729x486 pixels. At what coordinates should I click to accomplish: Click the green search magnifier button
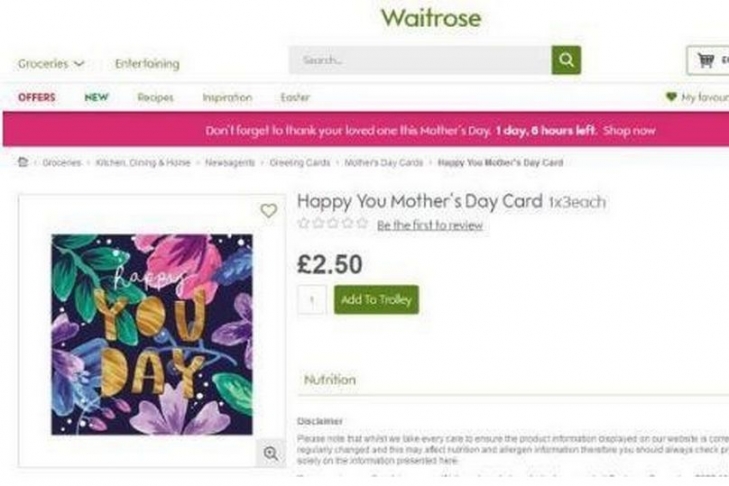(x=566, y=60)
